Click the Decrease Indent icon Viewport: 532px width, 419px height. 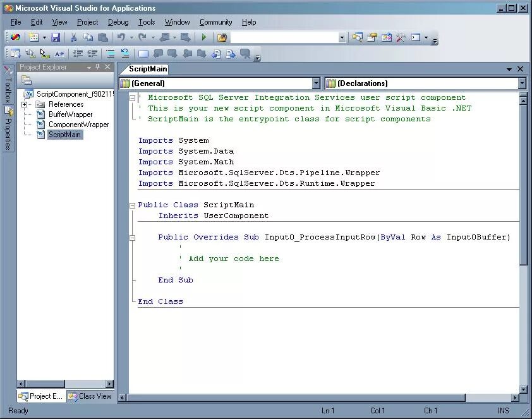[78, 54]
